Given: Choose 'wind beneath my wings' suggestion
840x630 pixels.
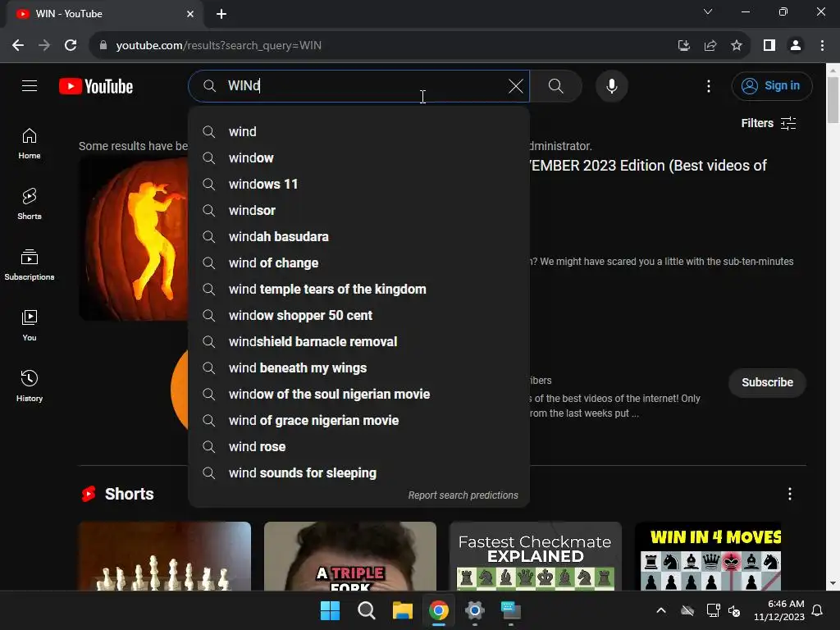Looking at the screenshot, I should 359,367.
